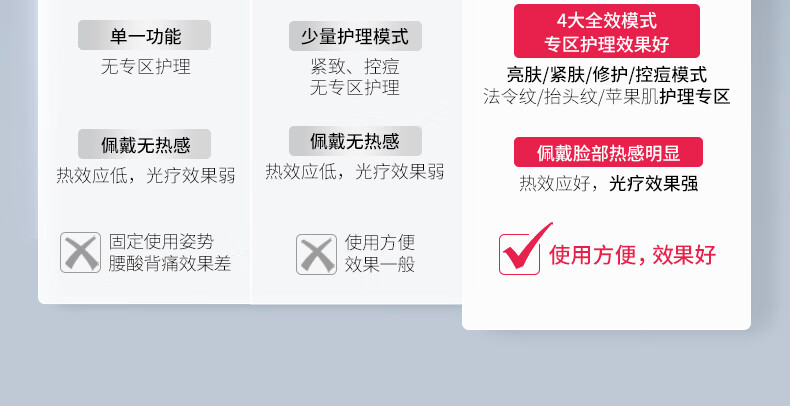This screenshot has height=406, width=790.
Task: Click 热效应低，光疗效果弱 in middle column
Action: pos(355,172)
